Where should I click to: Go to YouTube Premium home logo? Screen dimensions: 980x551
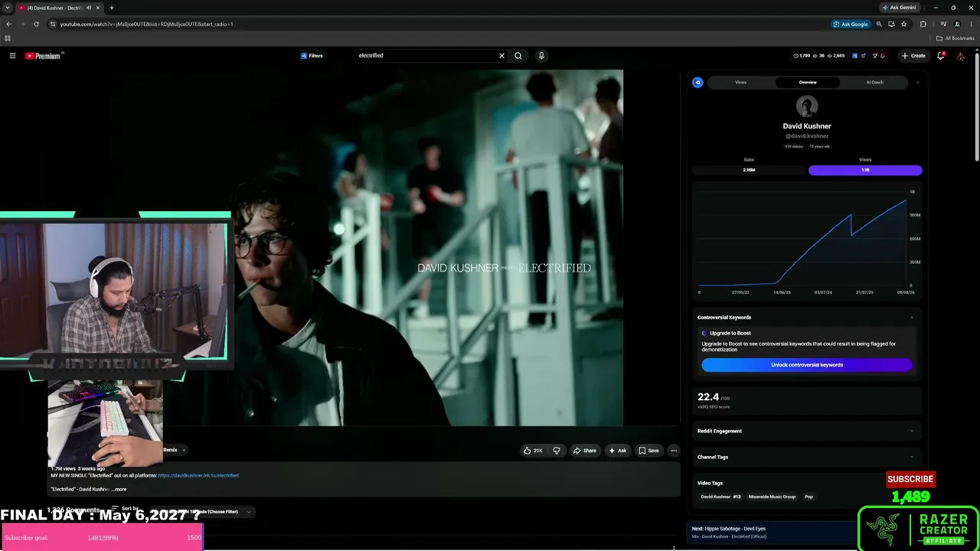point(43,56)
